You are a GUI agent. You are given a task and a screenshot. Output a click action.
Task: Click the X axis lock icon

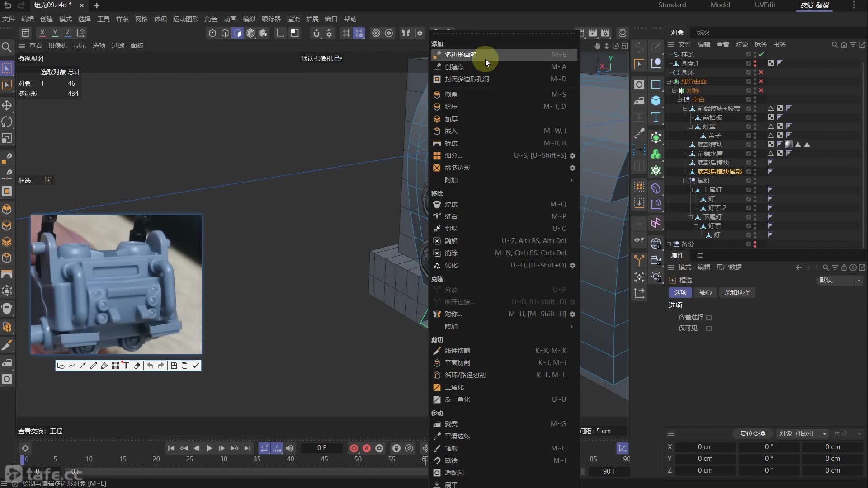click(x=42, y=33)
